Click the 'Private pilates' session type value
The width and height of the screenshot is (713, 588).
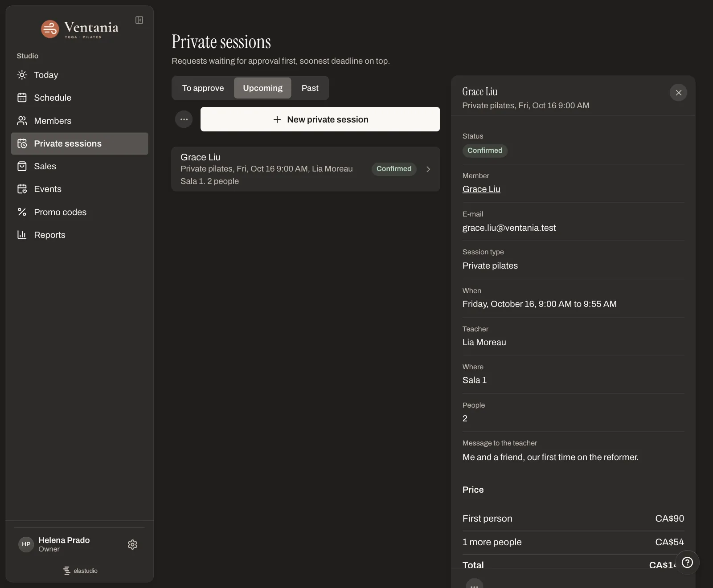490,265
